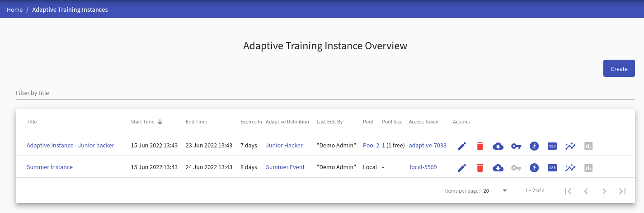The image size is (644, 213).
Task: Delete the Adaptive Instance - Junior hacker row
Action: click(480, 146)
